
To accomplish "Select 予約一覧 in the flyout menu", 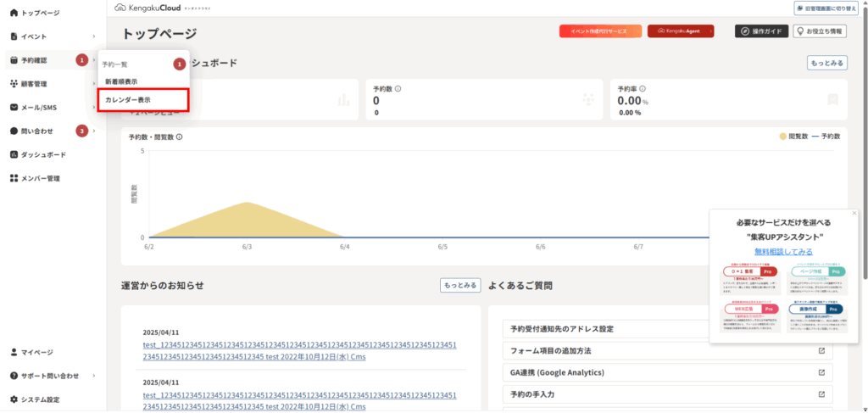I will click(115, 64).
